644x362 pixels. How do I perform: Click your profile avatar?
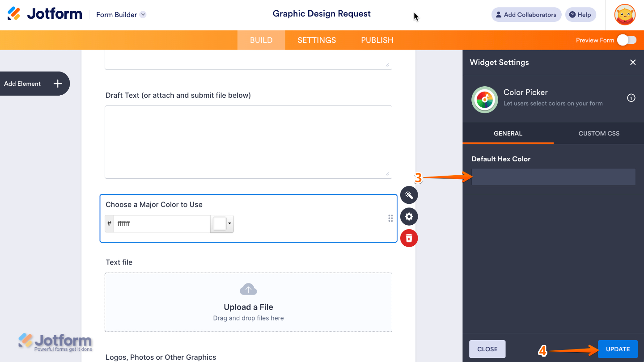pos(625,14)
